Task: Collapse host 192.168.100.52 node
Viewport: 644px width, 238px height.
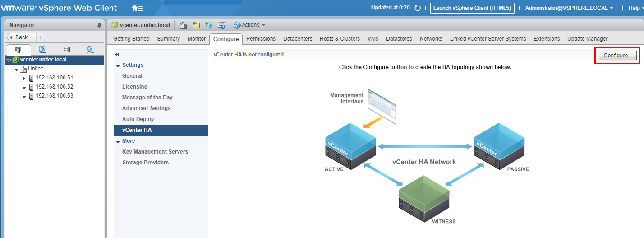Action: (x=24, y=87)
